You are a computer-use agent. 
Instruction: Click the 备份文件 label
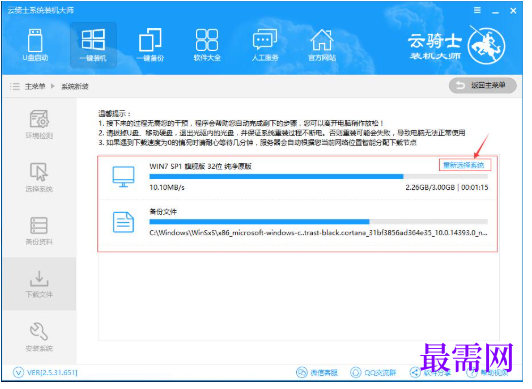163,212
